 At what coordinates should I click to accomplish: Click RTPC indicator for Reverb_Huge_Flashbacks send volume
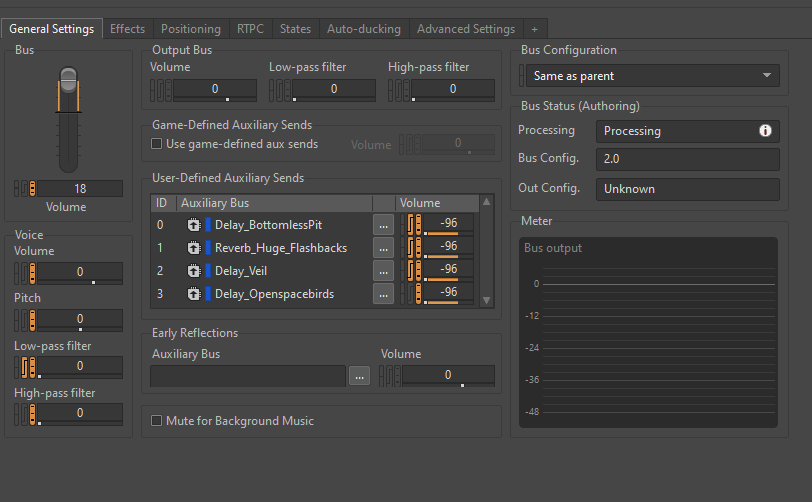click(418, 248)
